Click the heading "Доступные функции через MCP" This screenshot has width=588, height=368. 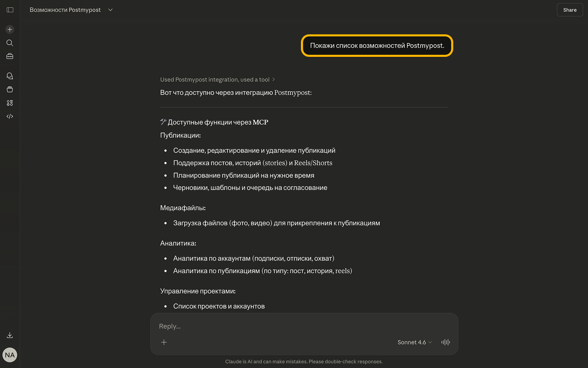pyautogui.click(x=218, y=122)
